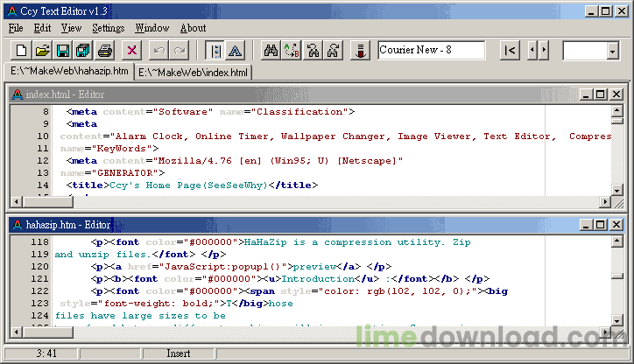Image resolution: width=634 pixels, height=364 pixels.
Task: Save the current file with the floppy icon
Action: click(x=63, y=51)
